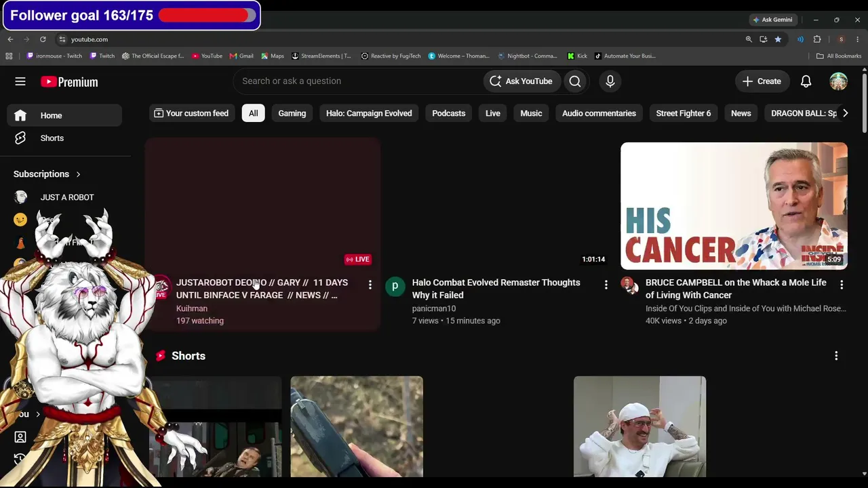Open the Nightbot bookmark
Image resolution: width=868 pixels, height=488 pixels.
[528, 56]
